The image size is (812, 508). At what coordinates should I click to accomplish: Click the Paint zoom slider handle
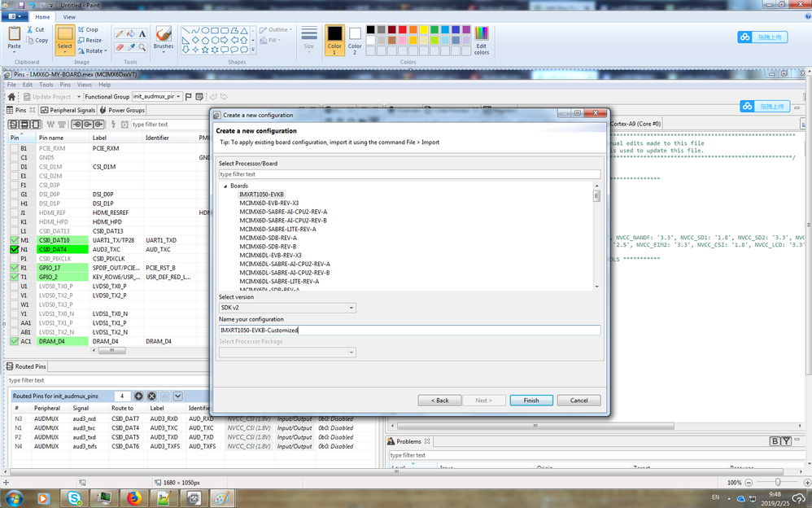pos(777,483)
